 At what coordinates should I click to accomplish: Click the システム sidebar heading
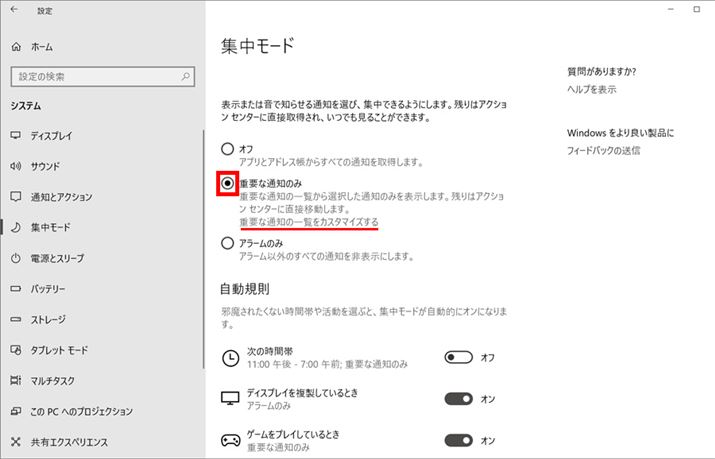point(26,106)
